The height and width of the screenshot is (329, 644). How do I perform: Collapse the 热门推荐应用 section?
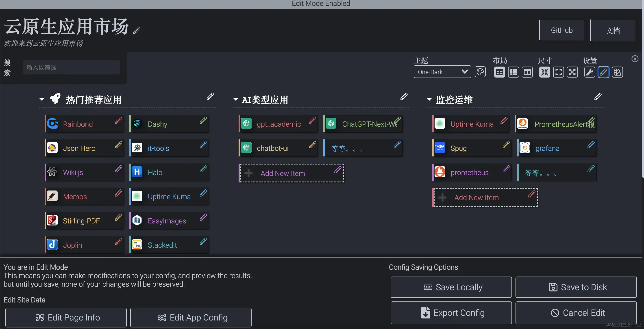pyautogui.click(x=42, y=100)
